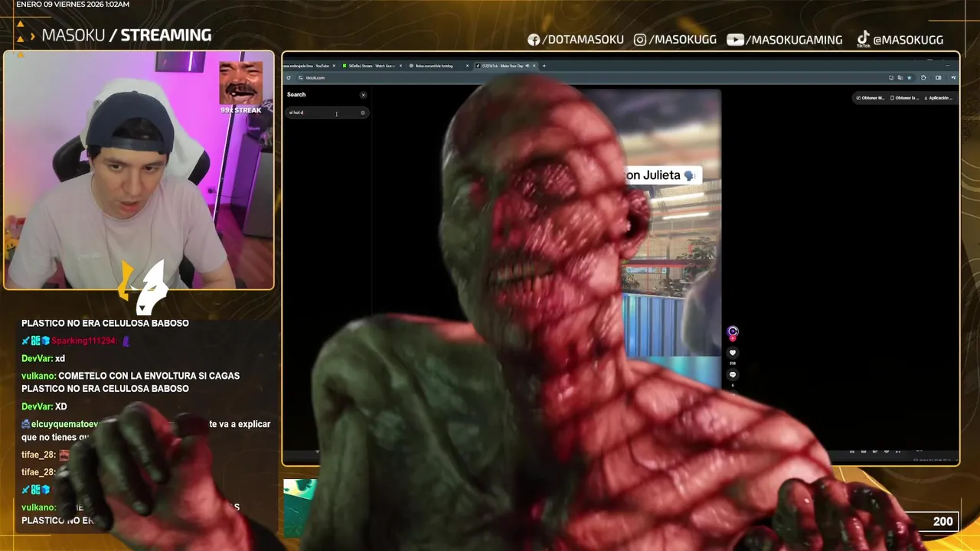Open the @MASOKUGG TikTok link
This screenshot has width=980, height=551.
pyautogui.click(x=900, y=40)
